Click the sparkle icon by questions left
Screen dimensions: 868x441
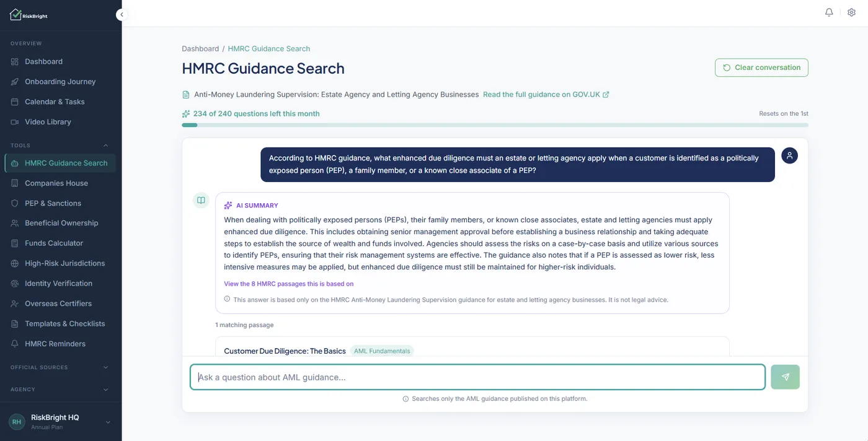click(x=186, y=114)
